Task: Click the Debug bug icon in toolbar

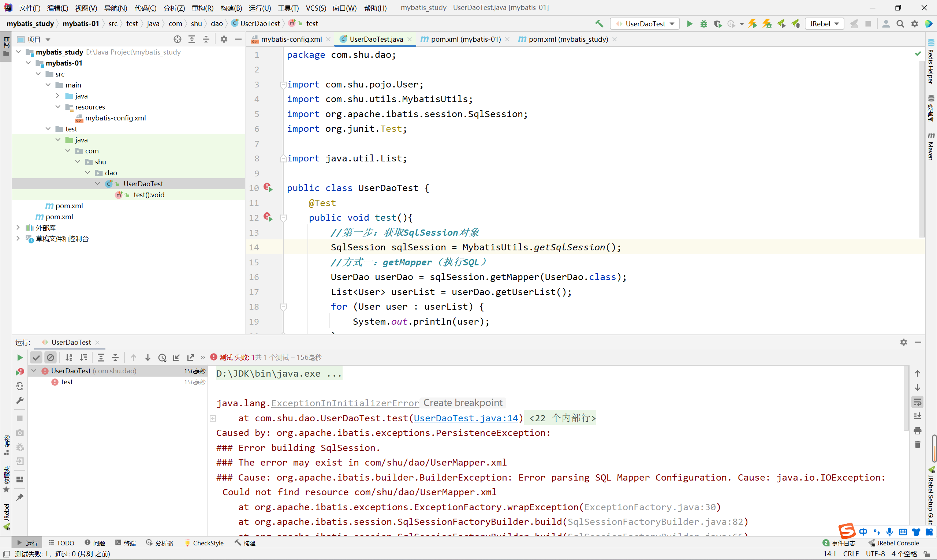Action: point(703,24)
